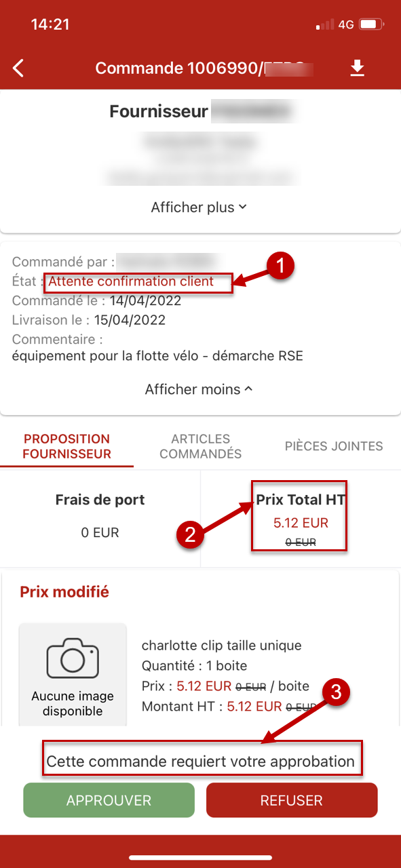
Task: Select the charlotte clip taille unique item
Action: tap(221, 645)
